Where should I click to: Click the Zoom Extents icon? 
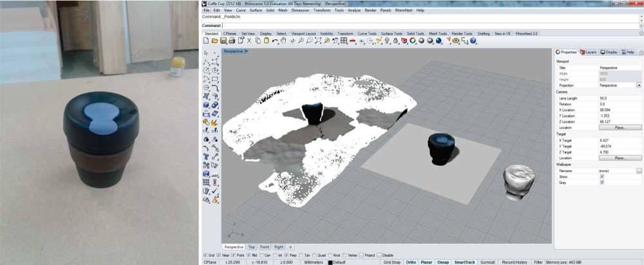[x=318, y=41]
